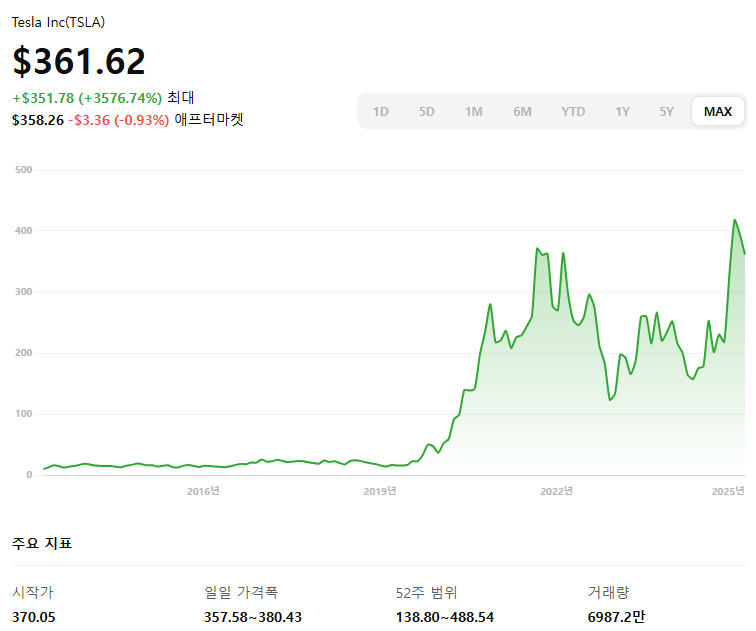Show the 1Y chart range
This screenshot has width=756, height=631.
click(622, 112)
